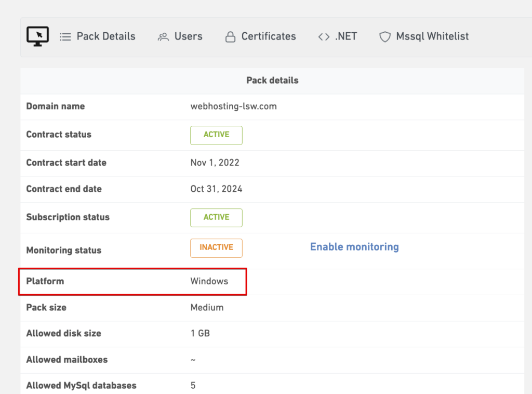Click the Pack details table heading
The image size is (532, 394).
tap(272, 81)
